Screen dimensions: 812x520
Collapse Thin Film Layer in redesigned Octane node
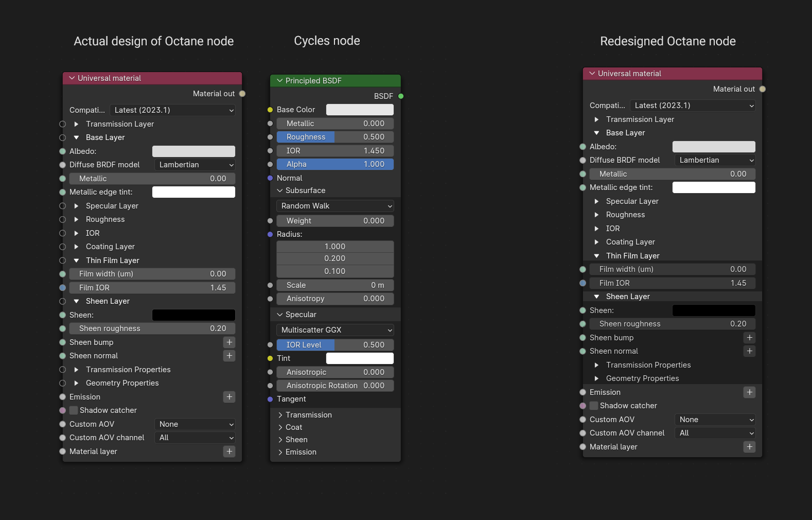[596, 256]
